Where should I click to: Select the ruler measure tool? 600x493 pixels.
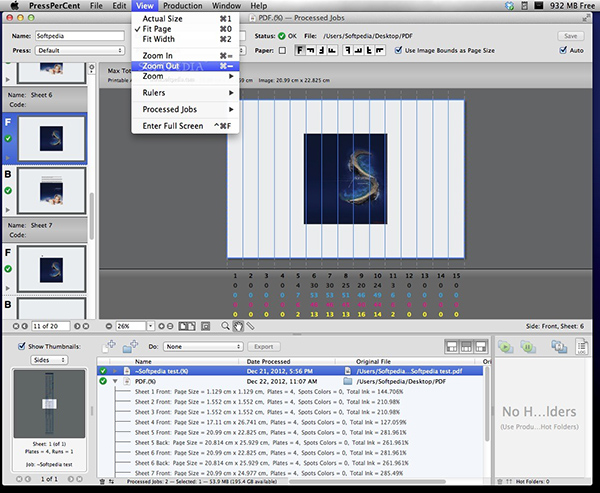[x=250, y=326]
